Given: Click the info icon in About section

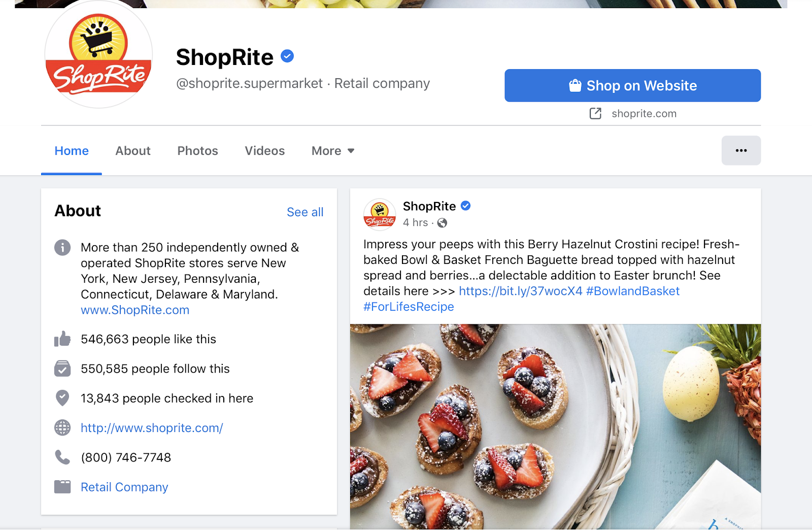Looking at the screenshot, I should 62,248.
